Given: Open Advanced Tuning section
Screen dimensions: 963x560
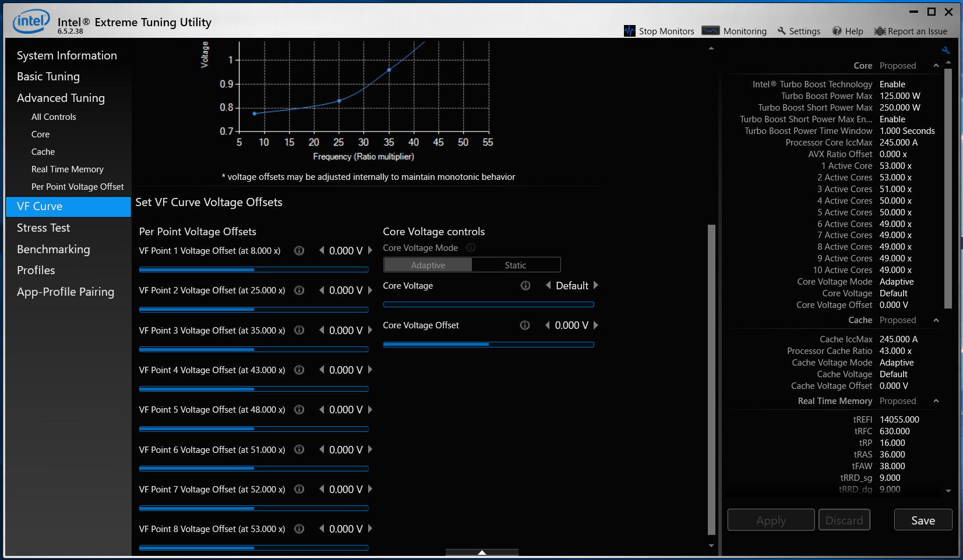Looking at the screenshot, I should click(61, 98).
